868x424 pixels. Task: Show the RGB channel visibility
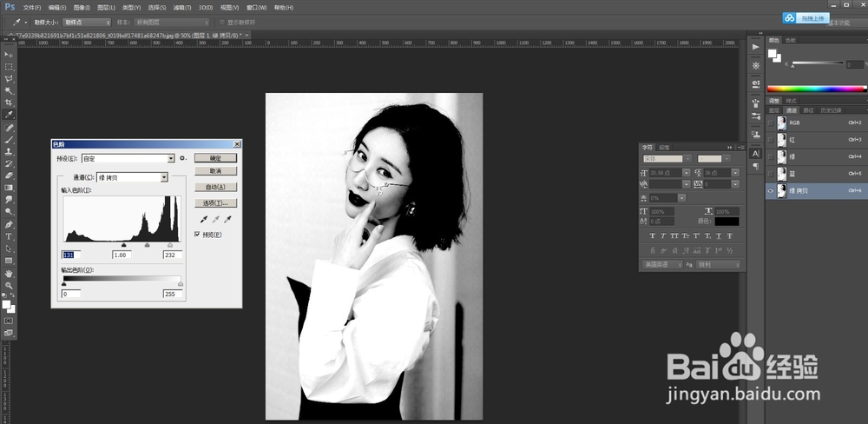[x=771, y=123]
